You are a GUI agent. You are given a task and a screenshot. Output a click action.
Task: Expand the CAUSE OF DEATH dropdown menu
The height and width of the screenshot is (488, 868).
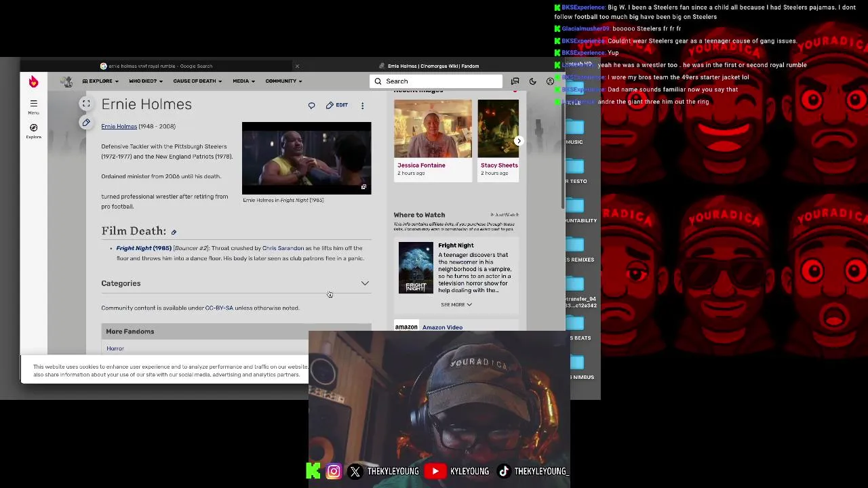click(197, 81)
